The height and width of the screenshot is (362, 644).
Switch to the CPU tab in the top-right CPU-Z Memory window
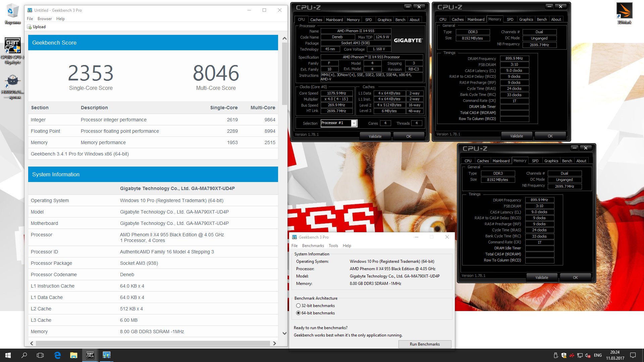click(443, 19)
